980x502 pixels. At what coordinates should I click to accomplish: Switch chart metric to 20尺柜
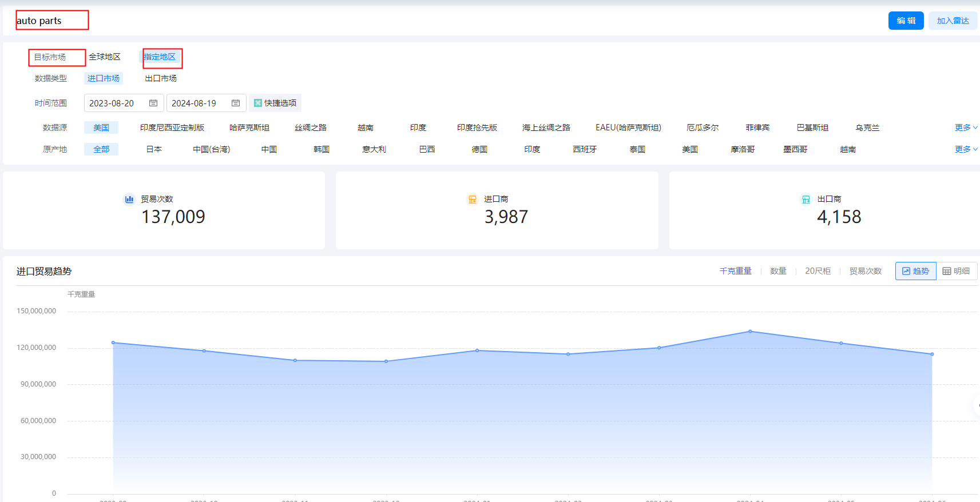818,271
